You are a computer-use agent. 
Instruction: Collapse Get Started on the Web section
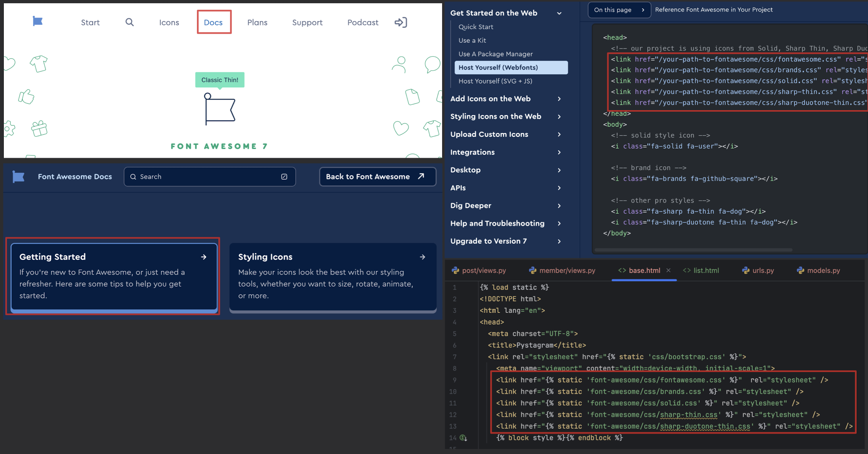pos(559,13)
